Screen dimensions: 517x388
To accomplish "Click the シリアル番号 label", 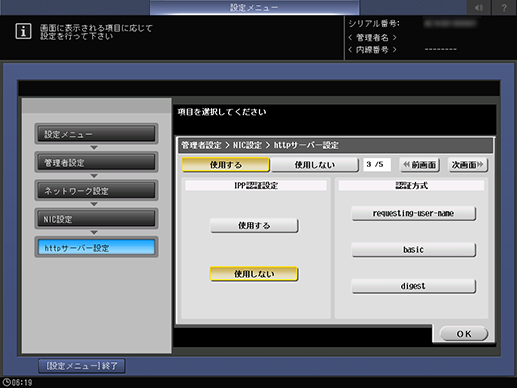I will tap(374, 24).
